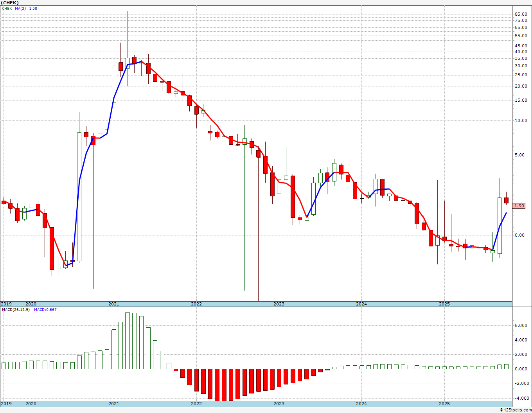This screenshot has width=532, height=413.
Task: Click the 10.00 price axis label
Action: pyautogui.click(x=521, y=120)
